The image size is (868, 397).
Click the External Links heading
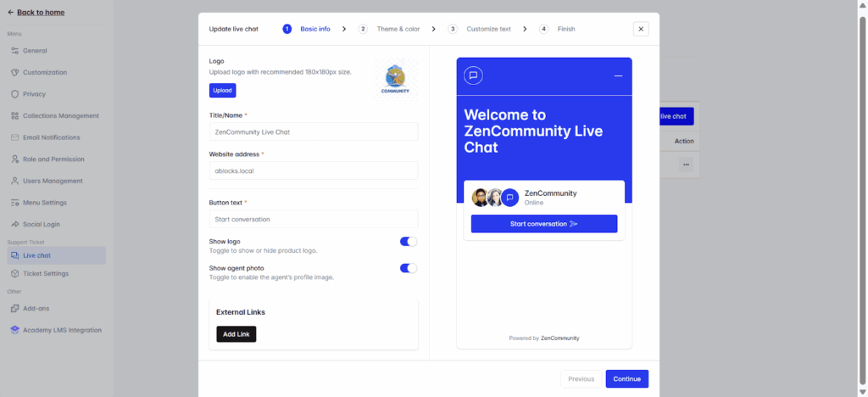click(x=240, y=311)
